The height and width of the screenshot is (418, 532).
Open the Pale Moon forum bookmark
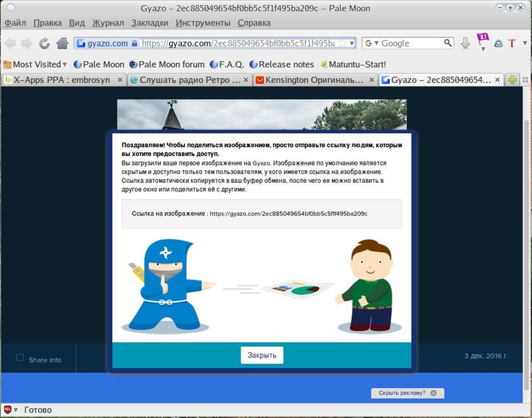(x=167, y=64)
